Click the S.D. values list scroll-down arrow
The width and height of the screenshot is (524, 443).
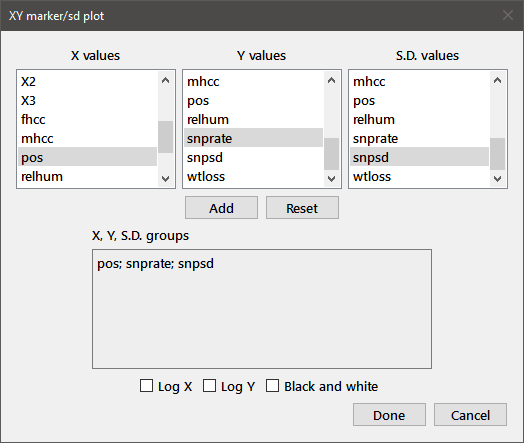(498, 179)
